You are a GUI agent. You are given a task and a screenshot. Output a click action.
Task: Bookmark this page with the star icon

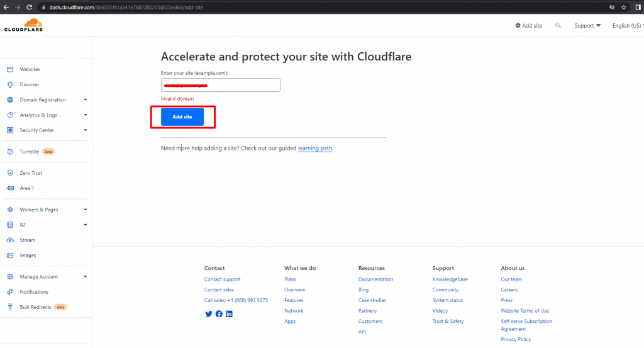coord(623,7)
